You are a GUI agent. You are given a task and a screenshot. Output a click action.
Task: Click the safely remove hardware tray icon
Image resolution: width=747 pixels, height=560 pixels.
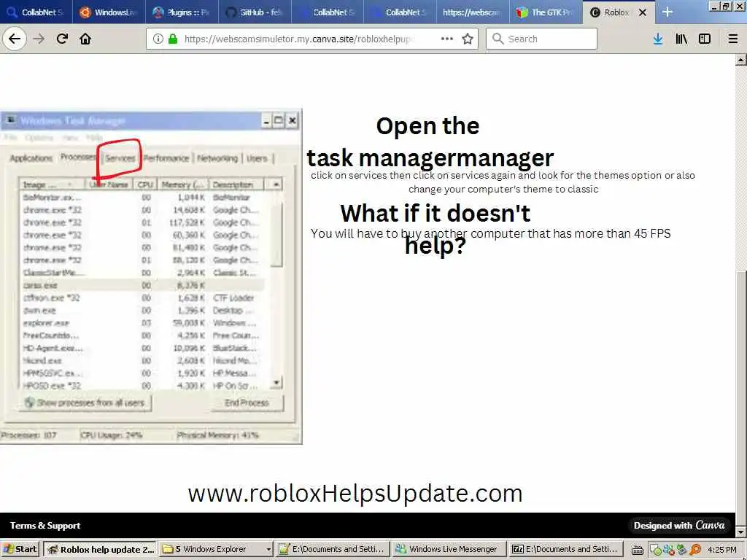point(682,550)
